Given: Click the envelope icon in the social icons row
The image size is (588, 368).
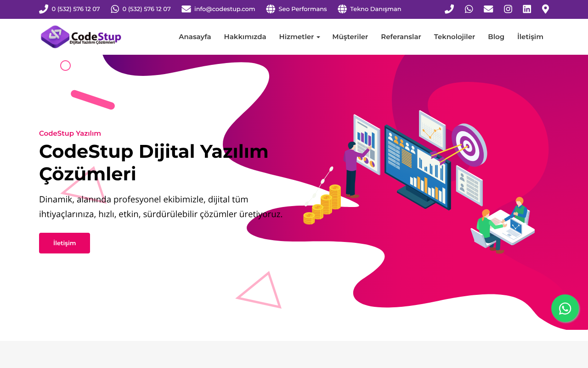Looking at the screenshot, I should click(488, 9).
